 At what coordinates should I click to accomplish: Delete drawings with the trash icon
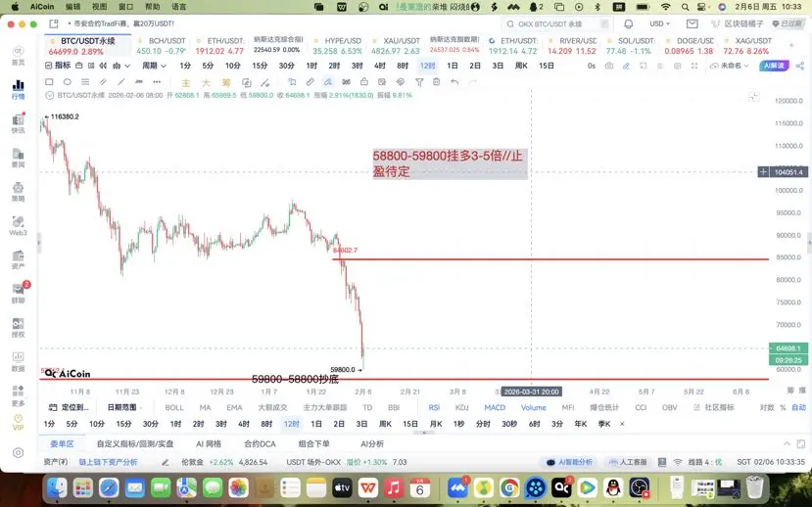[x=437, y=82]
